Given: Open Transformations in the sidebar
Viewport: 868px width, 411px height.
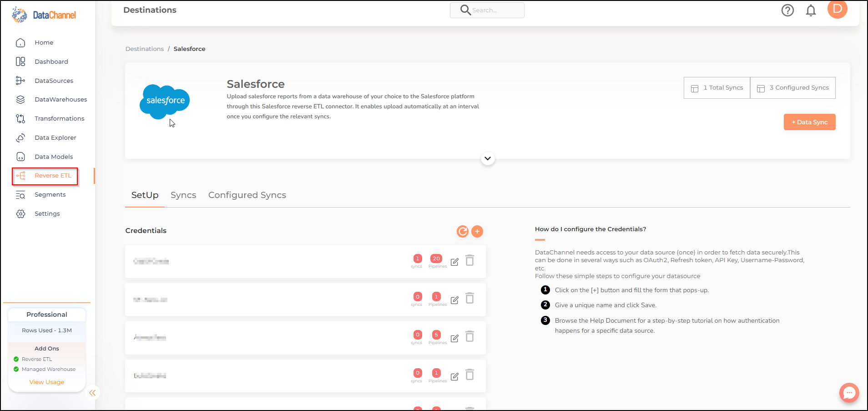Looking at the screenshot, I should coord(60,118).
